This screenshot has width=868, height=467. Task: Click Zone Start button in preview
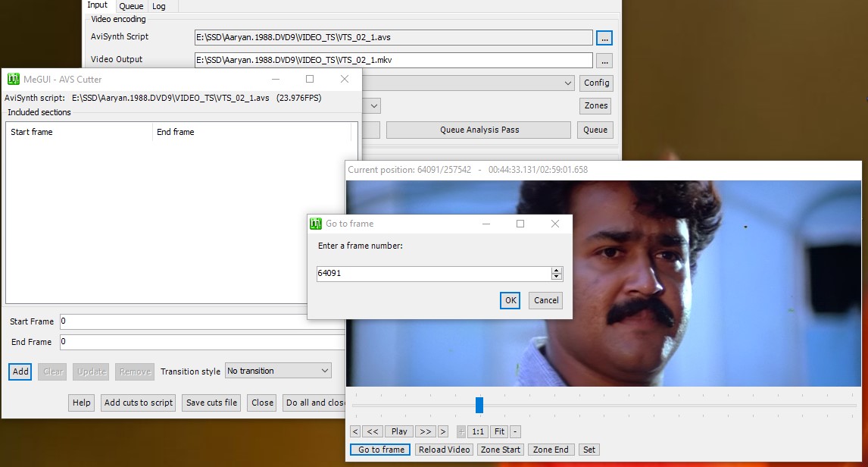(501, 450)
